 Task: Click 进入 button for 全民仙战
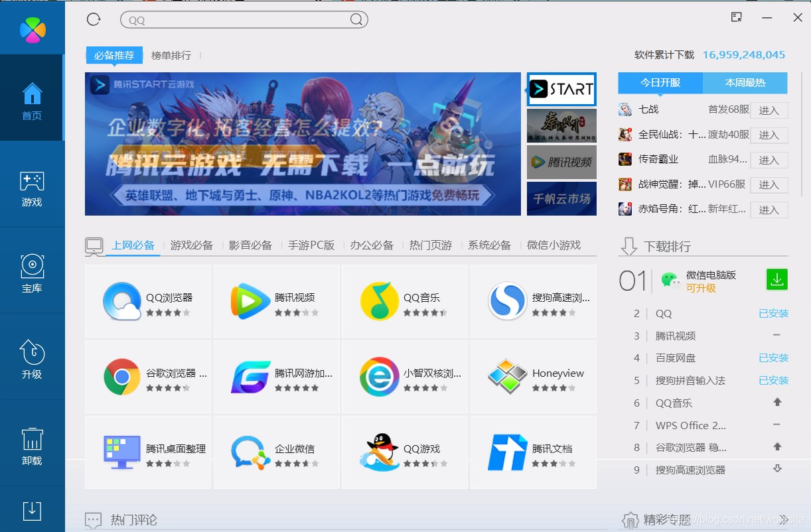click(x=769, y=135)
